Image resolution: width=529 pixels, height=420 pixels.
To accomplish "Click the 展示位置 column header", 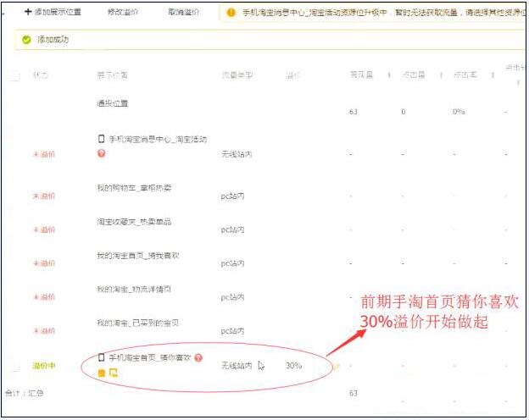I will pyautogui.click(x=113, y=75).
